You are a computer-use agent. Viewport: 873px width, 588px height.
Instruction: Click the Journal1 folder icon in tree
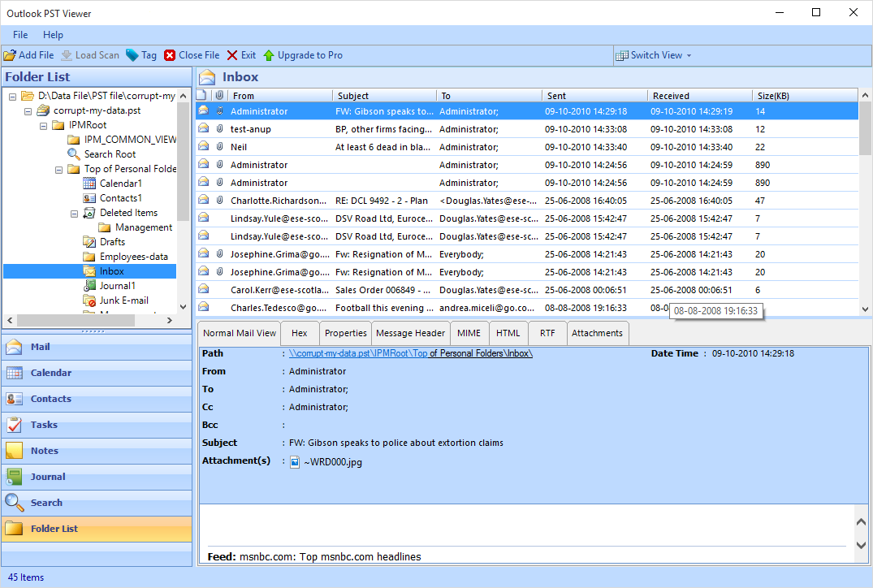coord(89,286)
